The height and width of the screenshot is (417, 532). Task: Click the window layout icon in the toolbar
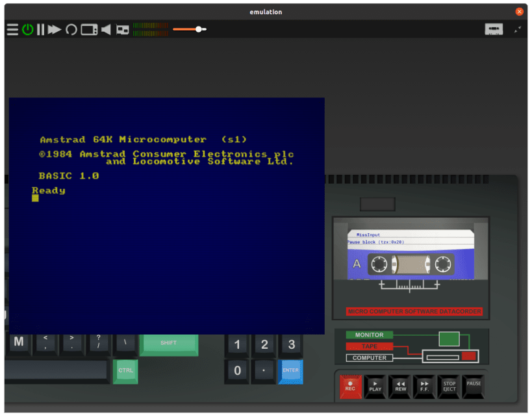coord(123,30)
